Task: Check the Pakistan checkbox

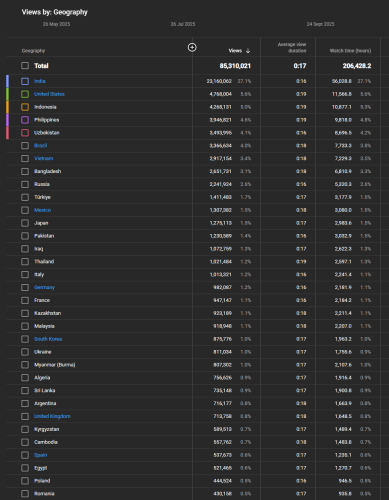Action: coord(25,236)
